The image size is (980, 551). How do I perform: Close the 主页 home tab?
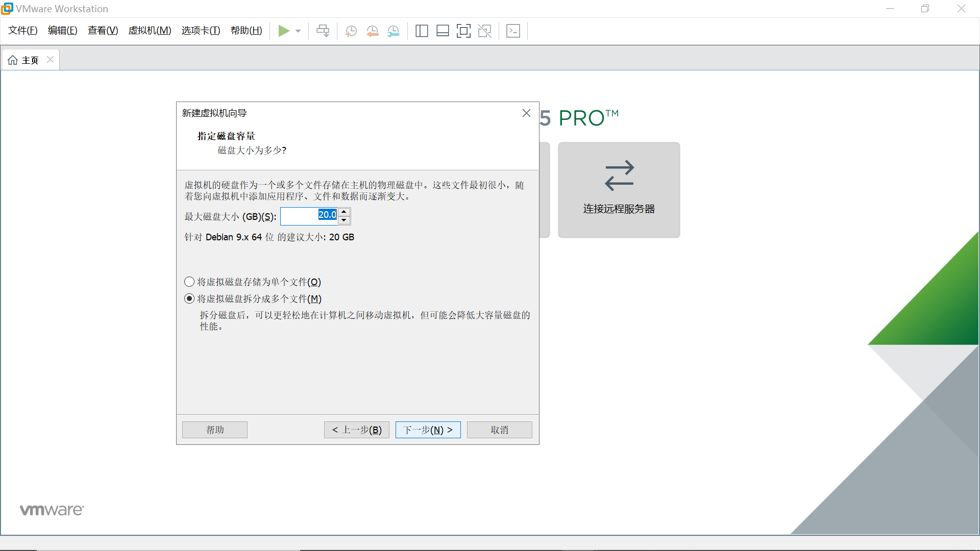(x=50, y=60)
